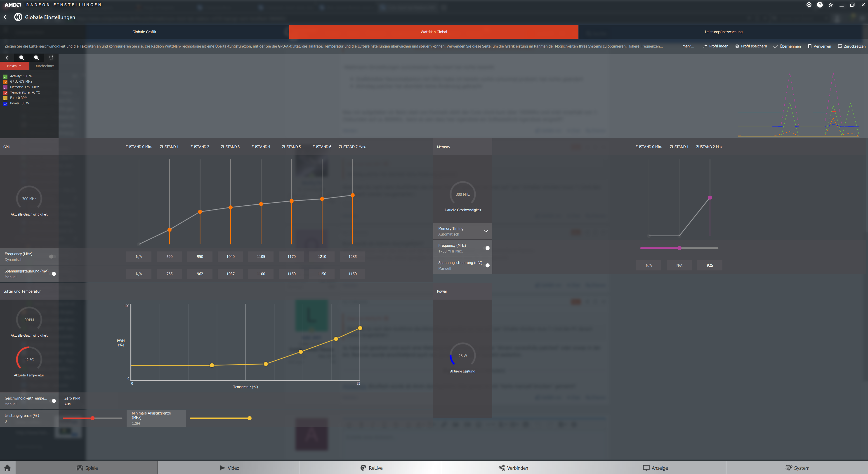Click the Radeon update notification icon
The image size is (868, 474).
[809, 5]
